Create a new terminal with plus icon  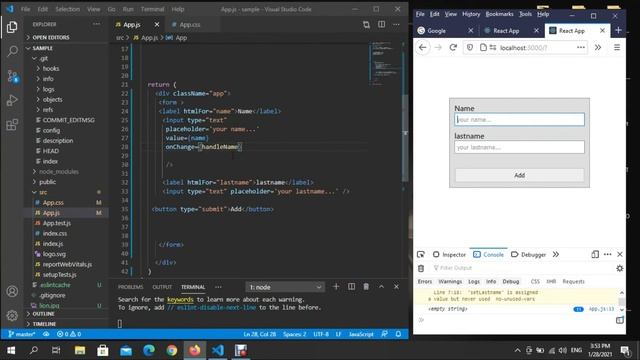pos(336,287)
